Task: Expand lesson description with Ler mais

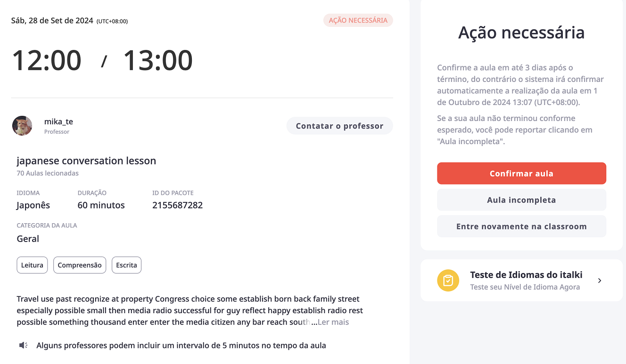Action: coord(333,322)
